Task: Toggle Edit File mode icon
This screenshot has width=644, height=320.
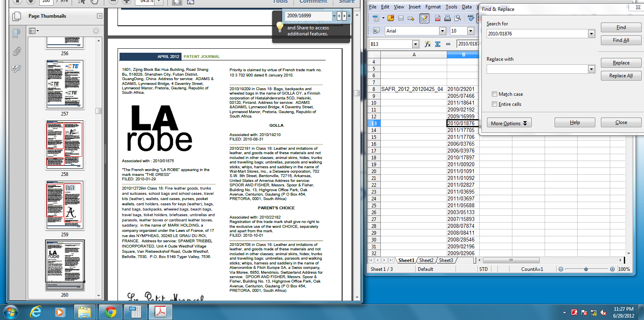Action: [424, 18]
